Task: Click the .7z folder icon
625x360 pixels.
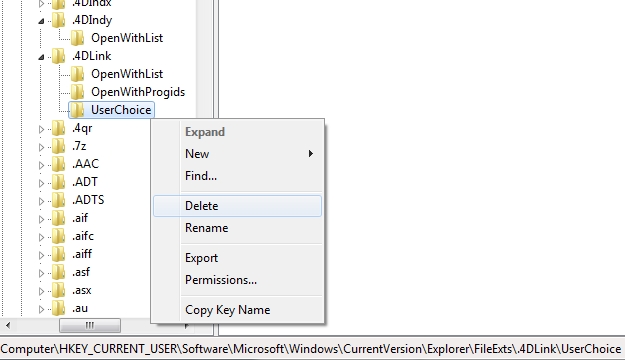Action: tap(59, 146)
